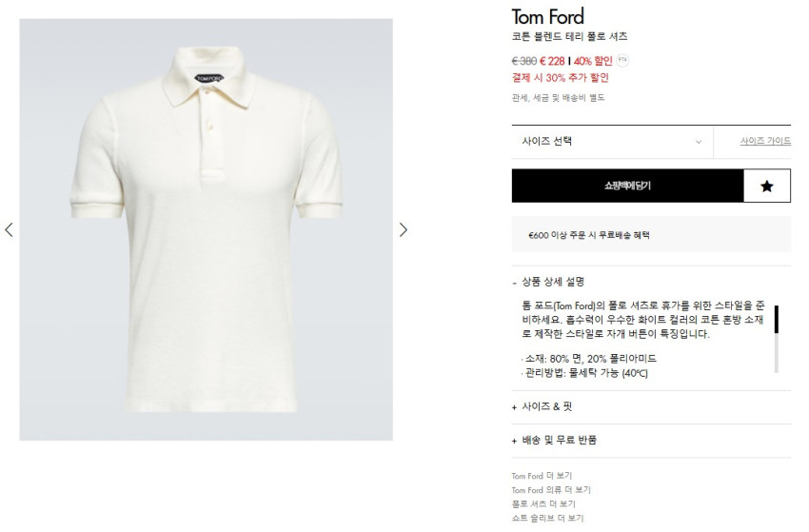
Task: Click the Tom Ford 더 보기 link
Action: pyautogui.click(x=541, y=476)
